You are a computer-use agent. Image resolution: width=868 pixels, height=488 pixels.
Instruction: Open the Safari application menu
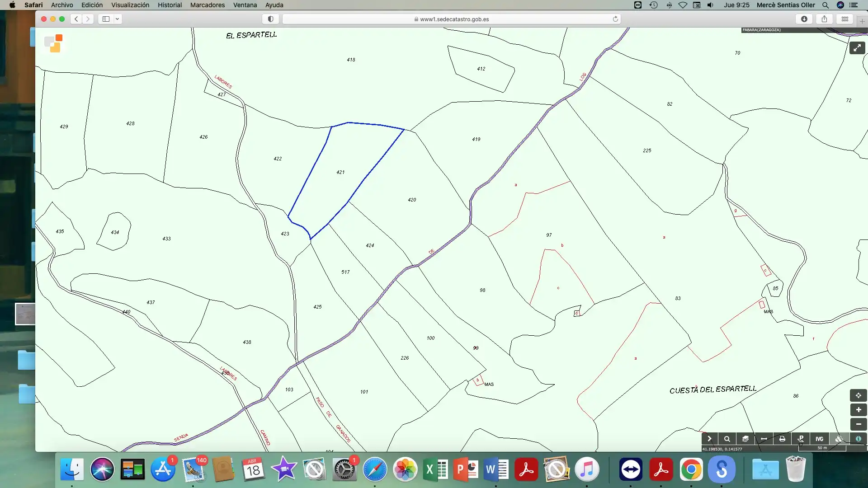pos(33,5)
